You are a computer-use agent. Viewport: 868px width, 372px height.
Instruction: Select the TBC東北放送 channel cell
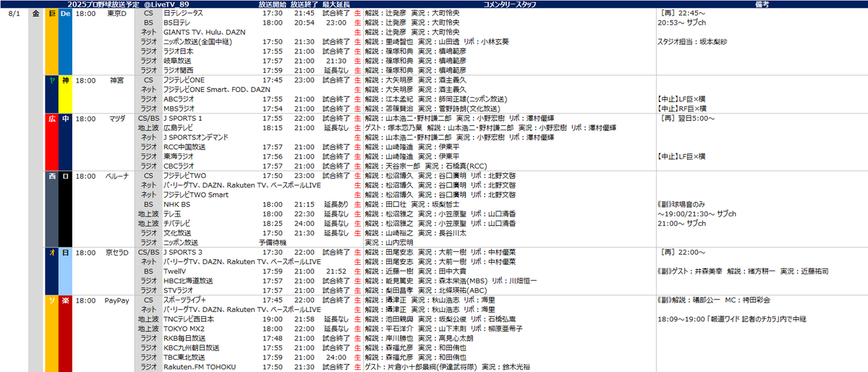[x=185, y=357]
